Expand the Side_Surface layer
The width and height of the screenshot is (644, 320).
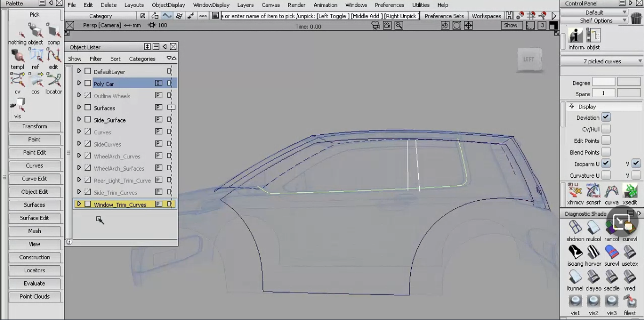click(79, 119)
